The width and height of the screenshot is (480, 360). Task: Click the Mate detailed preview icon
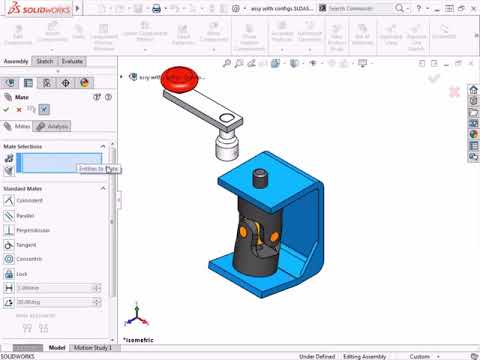[97, 97]
